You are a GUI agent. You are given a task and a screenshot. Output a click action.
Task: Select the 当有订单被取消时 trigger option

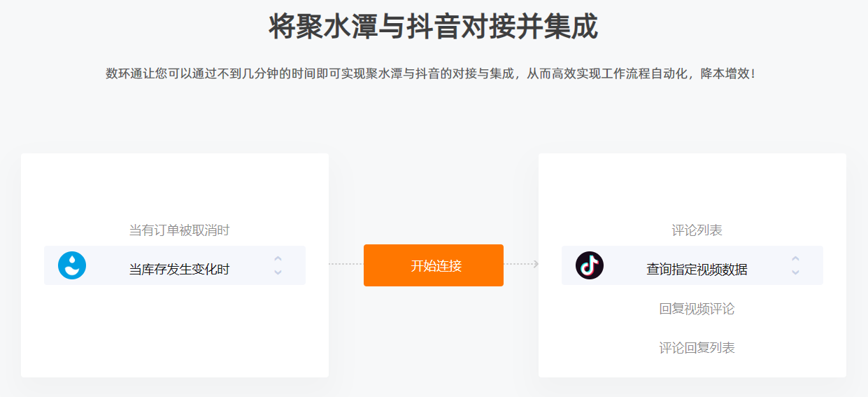click(x=179, y=230)
